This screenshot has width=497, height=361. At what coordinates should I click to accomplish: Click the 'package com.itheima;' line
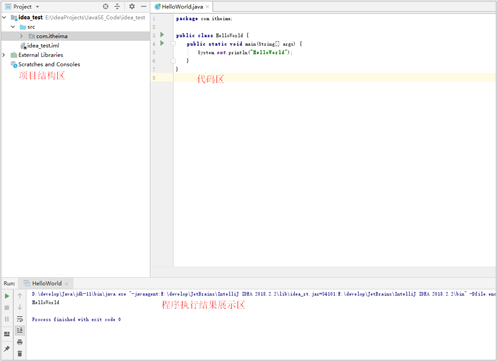click(x=204, y=19)
